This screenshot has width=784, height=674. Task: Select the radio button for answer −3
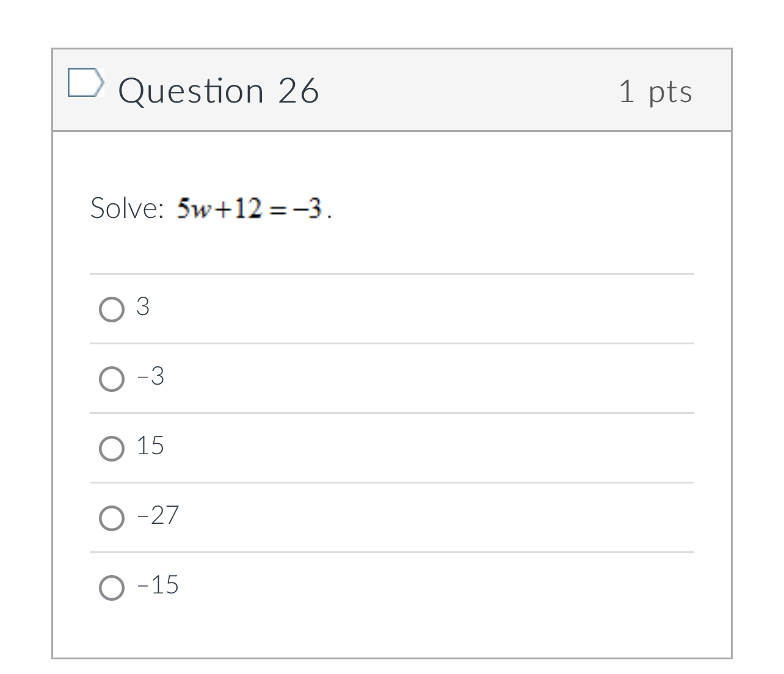pyautogui.click(x=112, y=379)
